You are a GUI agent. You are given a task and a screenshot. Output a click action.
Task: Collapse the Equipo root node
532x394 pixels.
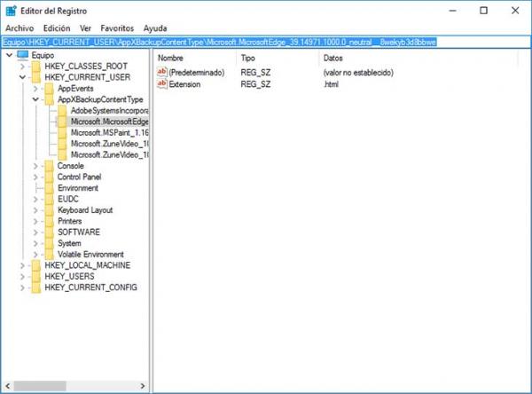coord(10,55)
